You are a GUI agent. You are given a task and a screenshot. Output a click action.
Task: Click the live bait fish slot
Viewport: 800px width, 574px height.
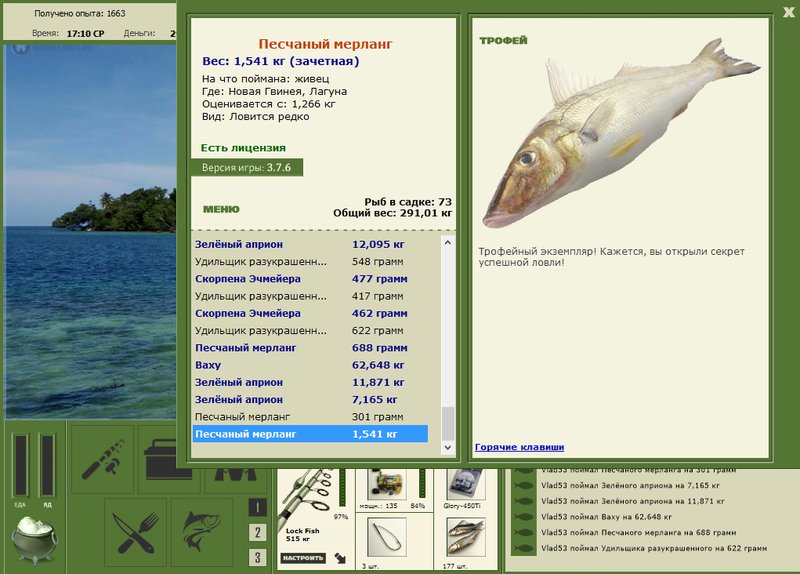[465, 537]
